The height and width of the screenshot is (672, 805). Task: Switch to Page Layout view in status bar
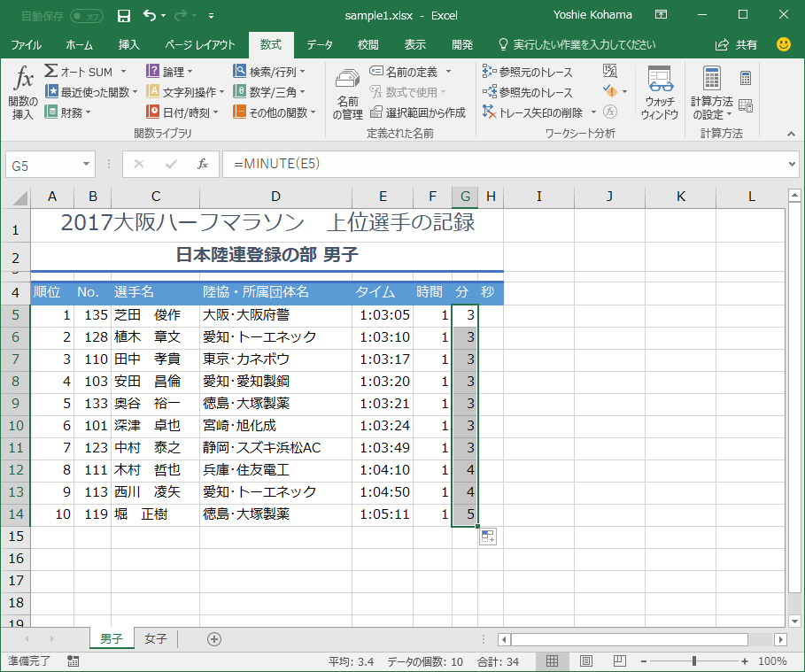(585, 661)
